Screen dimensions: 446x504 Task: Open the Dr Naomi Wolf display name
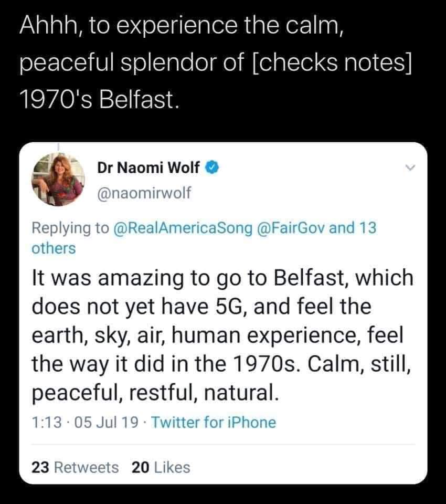pos(148,167)
